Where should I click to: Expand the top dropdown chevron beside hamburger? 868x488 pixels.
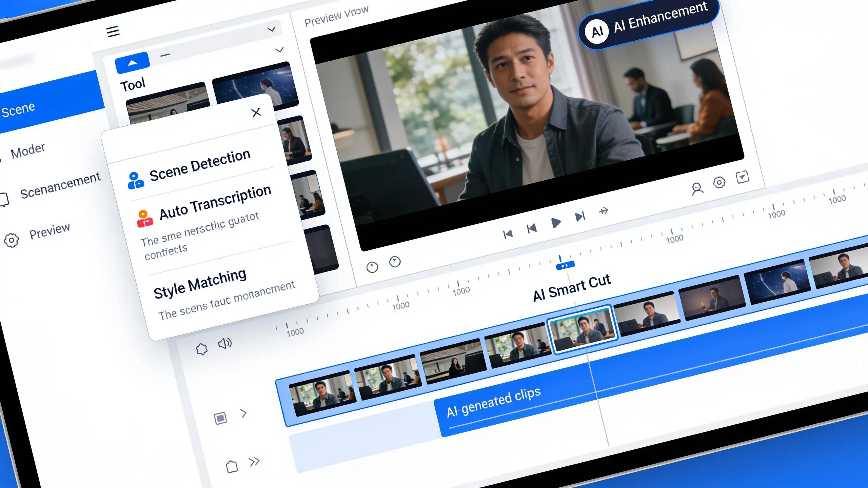click(x=272, y=29)
